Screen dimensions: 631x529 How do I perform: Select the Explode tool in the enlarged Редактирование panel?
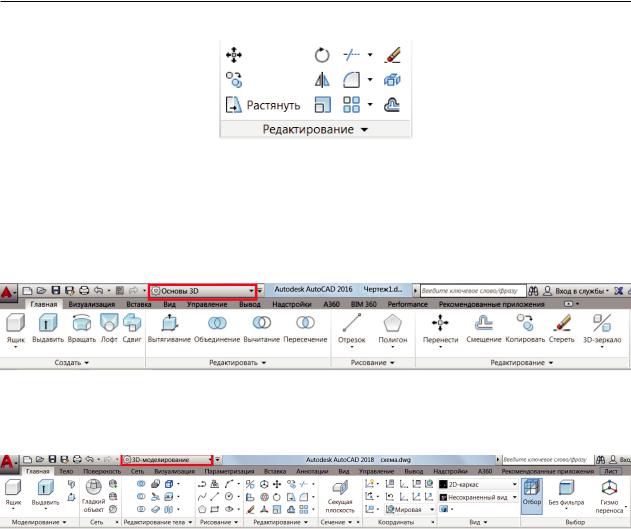392,80
